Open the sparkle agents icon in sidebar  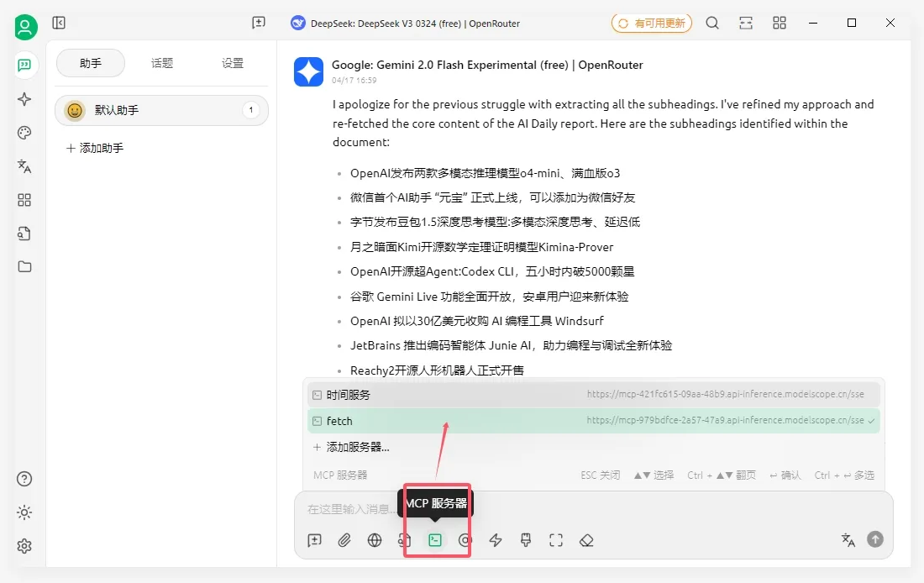(x=24, y=99)
